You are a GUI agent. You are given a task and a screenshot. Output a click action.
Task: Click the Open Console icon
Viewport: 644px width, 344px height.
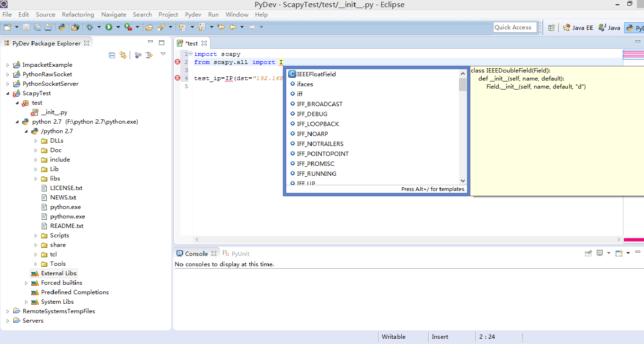(x=619, y=253)
